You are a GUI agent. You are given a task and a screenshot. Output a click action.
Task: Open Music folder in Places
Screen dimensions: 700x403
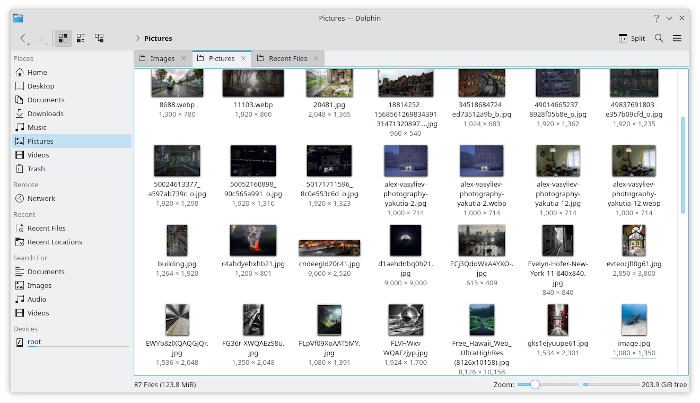(x=37, y=128)
